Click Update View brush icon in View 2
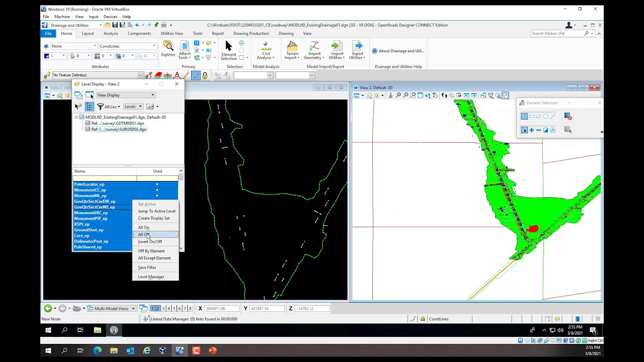The height and width of the screenshot is (362, 644). (390, 96)
